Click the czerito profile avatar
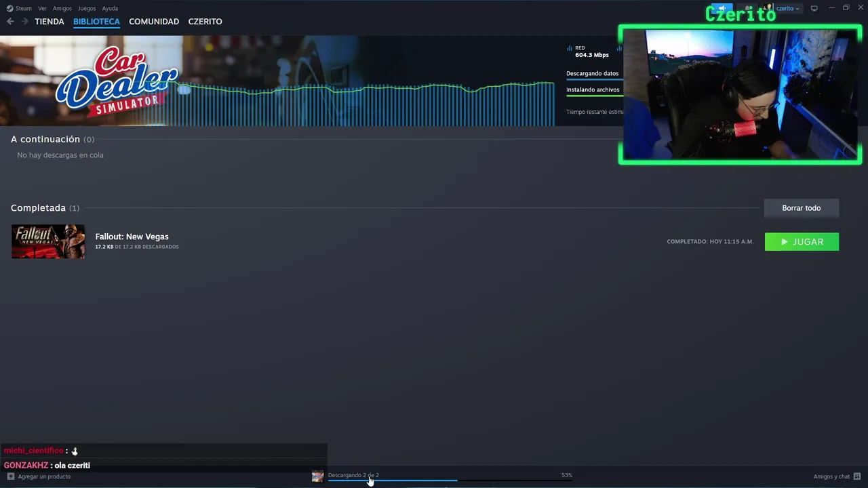The width and height of the screenshot is (868, 488). pyautogui.click(x=768, y=8)
